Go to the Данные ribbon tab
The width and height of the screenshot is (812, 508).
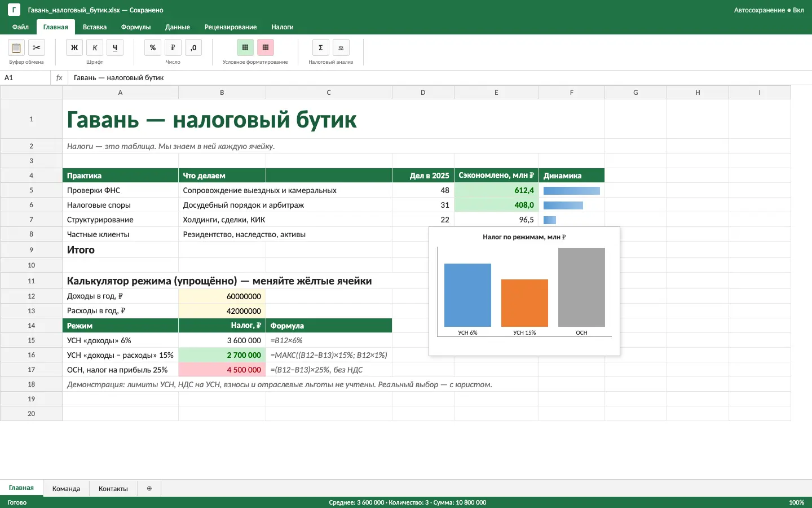178,27
